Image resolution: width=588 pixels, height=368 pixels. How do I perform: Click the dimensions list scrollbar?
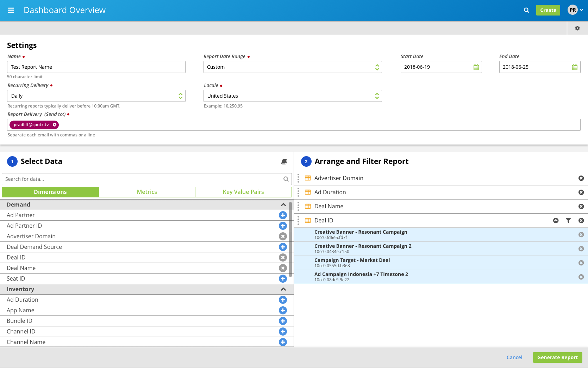coord(290,240)
